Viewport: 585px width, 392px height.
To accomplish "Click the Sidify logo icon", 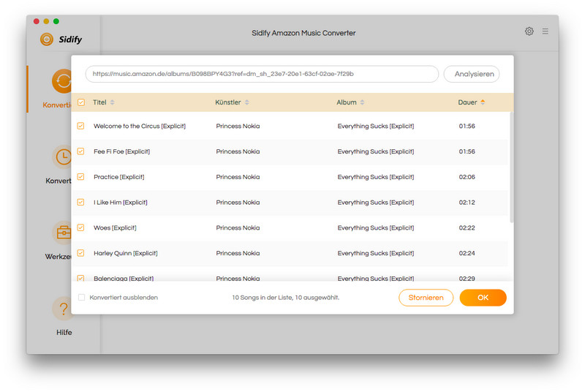I will pyautogui.click(x=47, y=39).
